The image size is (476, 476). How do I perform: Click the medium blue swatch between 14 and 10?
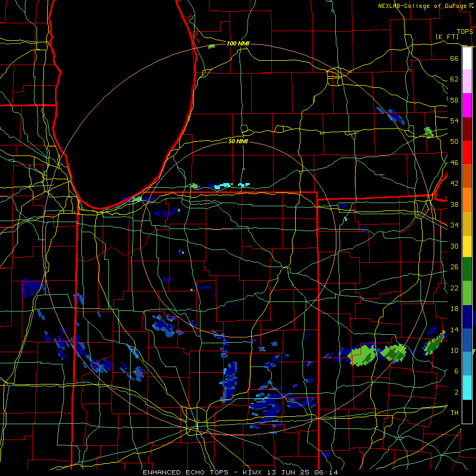(x=467, y=340)
